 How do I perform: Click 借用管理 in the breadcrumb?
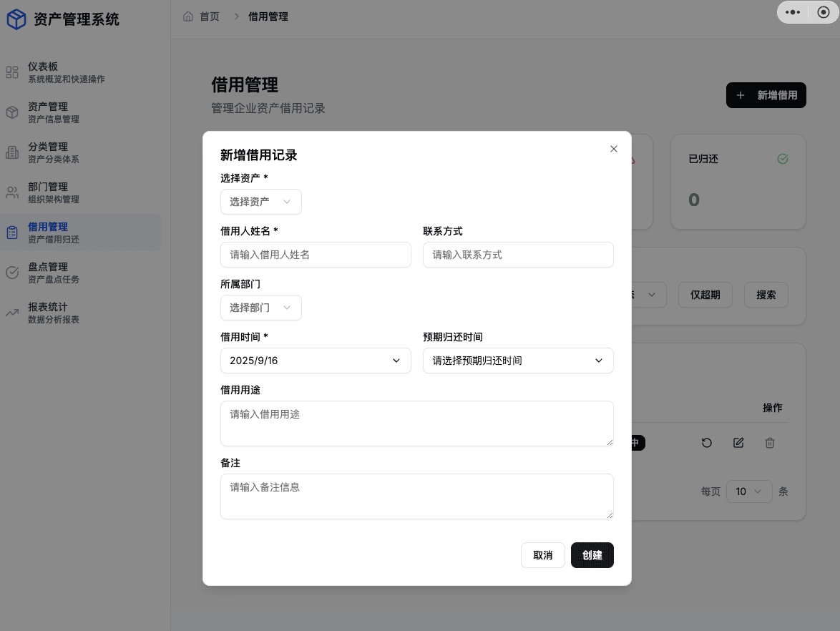pyautogui.click(x=268, y=16)
